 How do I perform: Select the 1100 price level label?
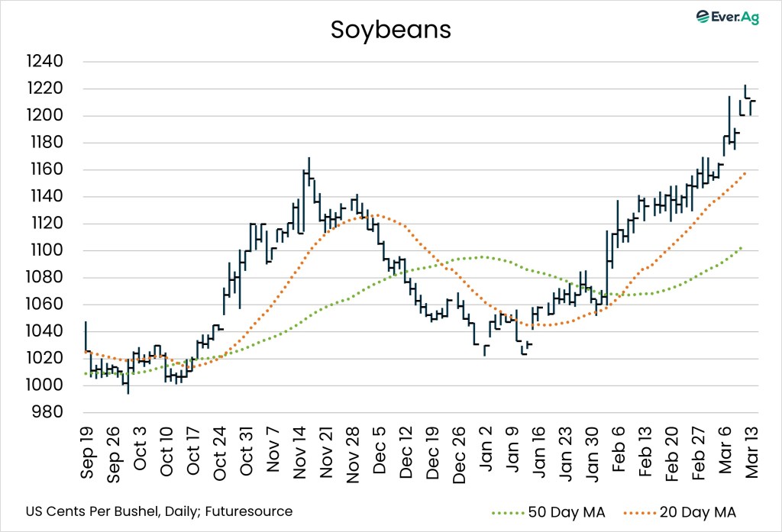[x=47, y=251]
